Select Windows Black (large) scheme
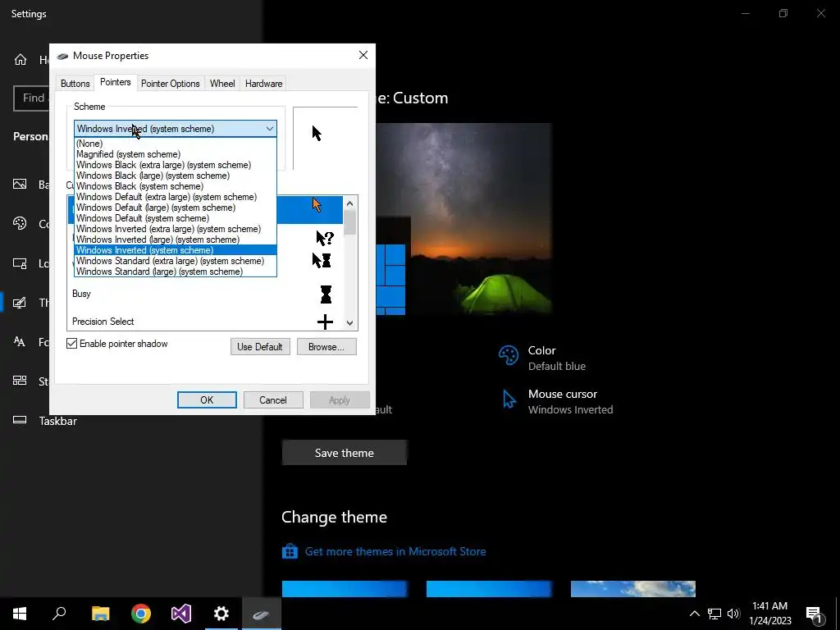840x630 pixels. [x=176, y=176]
